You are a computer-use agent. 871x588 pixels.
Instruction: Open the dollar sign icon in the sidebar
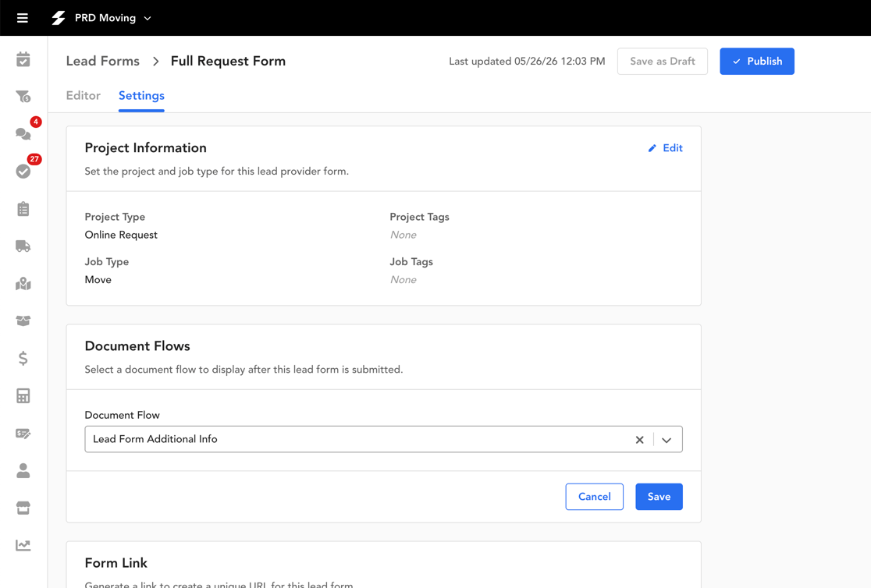(x=23, y=358)
